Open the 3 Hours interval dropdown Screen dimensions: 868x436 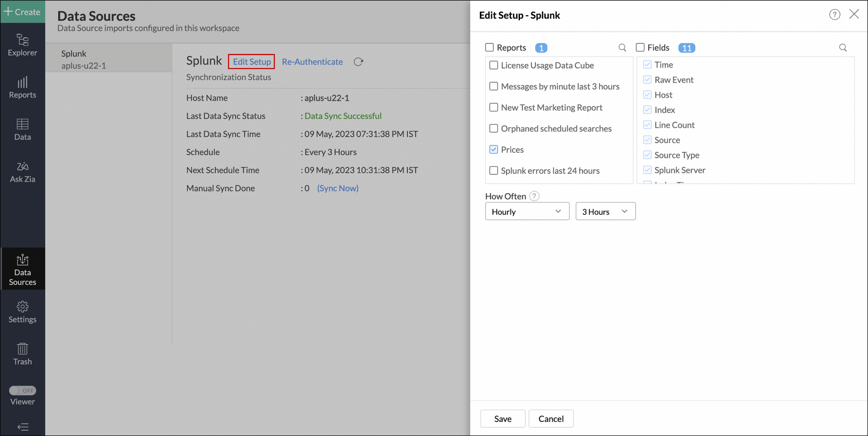point(605,212)
